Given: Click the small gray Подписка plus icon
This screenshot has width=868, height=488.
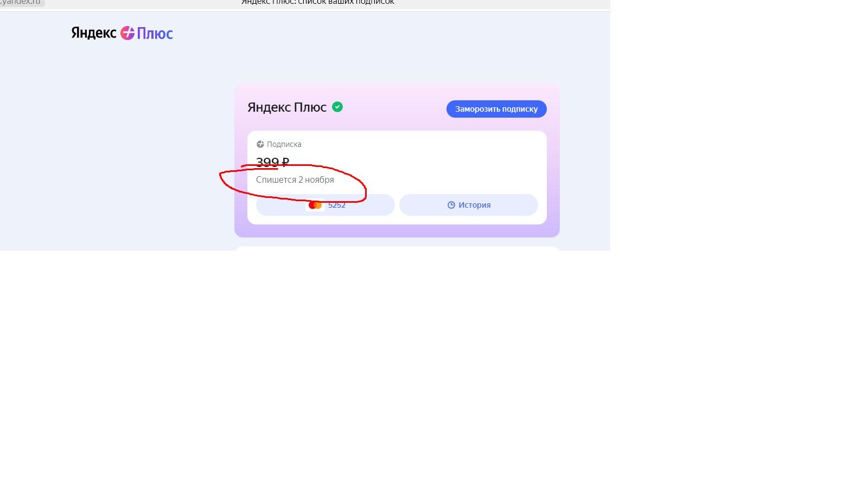Looking at the screenshot, I should (260, 144).
